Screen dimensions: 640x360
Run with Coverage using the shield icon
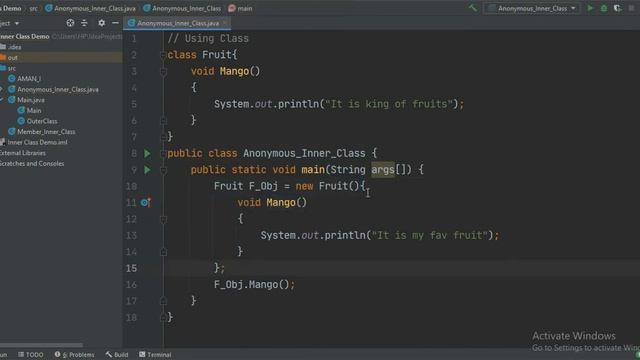[618, 8]
